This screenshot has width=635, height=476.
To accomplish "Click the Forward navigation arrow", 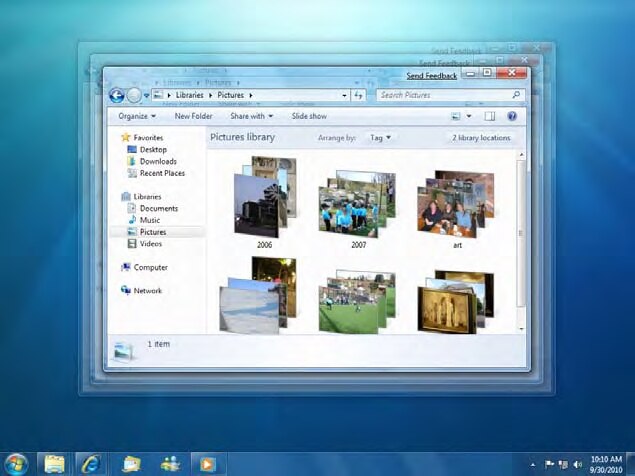I will [x=134, y=96].
